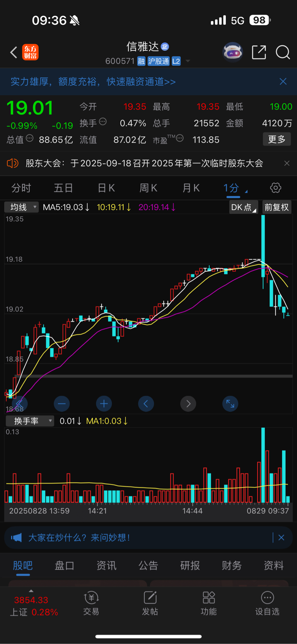Select the 股吧 tab
The width and height of the screenshot is (297, 644).
(x=23, y=565)
